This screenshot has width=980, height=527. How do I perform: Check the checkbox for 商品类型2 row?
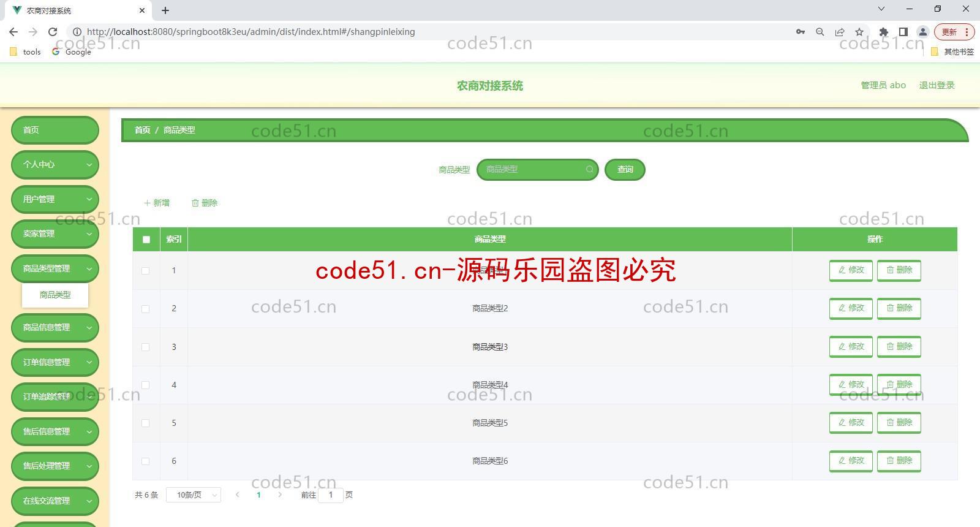(x=145, y=309)
